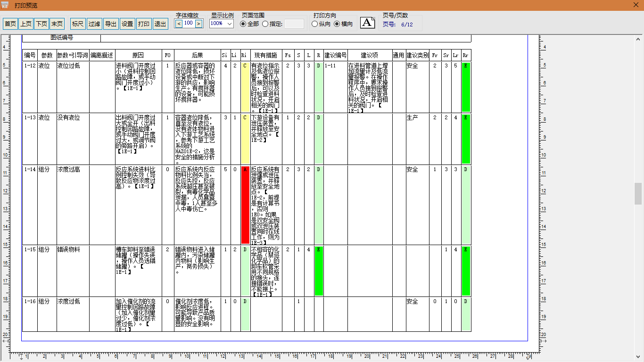Click the 通用 column header
644x362 pixels.
point(399,55)
